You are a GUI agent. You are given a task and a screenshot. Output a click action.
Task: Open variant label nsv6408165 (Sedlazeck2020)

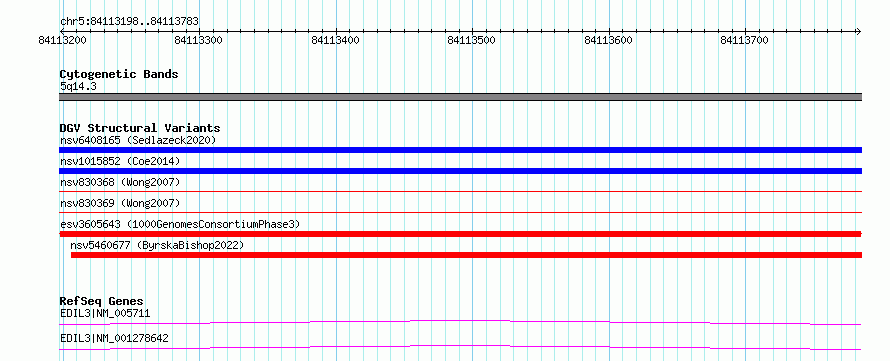[138, 140]
